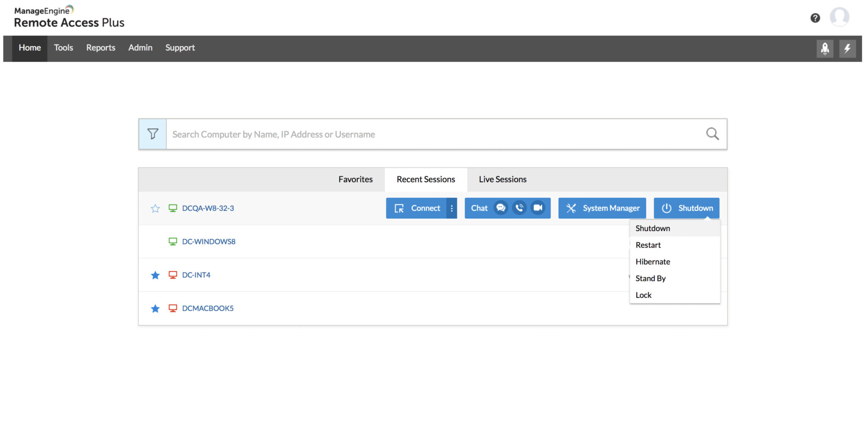This screenshot has height=442, width=868.
Task: Switch to the Favorites tab
Action: tap(355, 179)
